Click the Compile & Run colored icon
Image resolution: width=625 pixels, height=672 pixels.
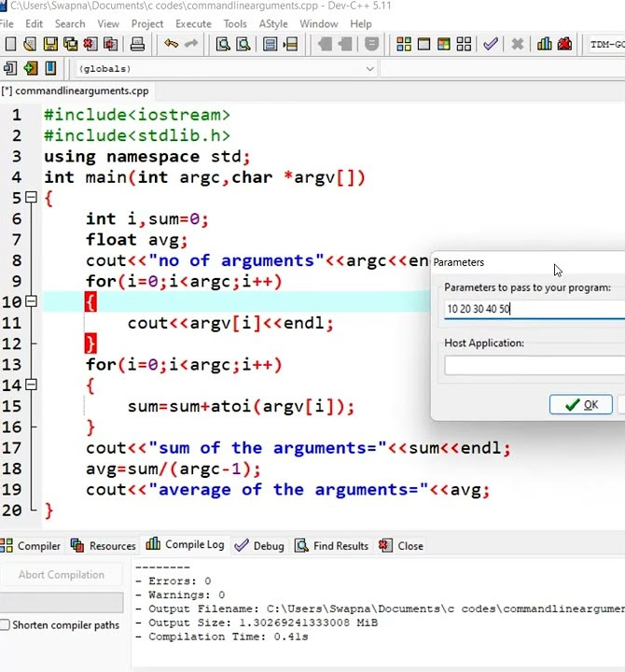[444, 44]
